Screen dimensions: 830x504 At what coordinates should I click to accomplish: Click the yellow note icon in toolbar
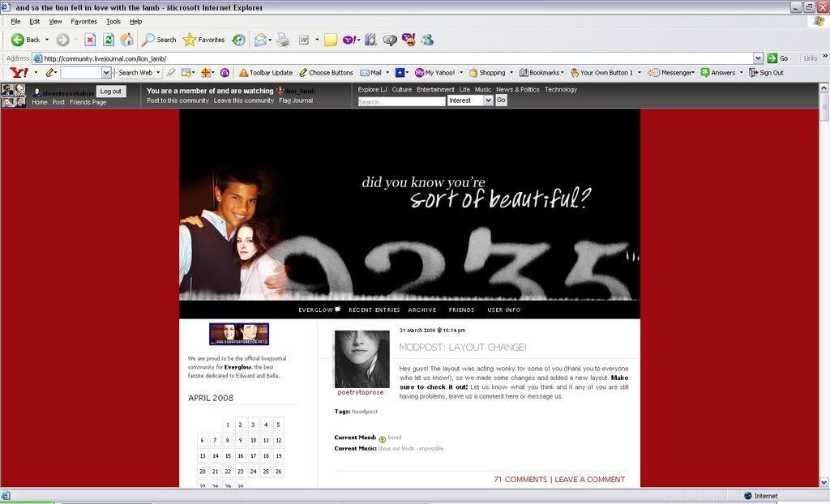(x=331, y=40)
